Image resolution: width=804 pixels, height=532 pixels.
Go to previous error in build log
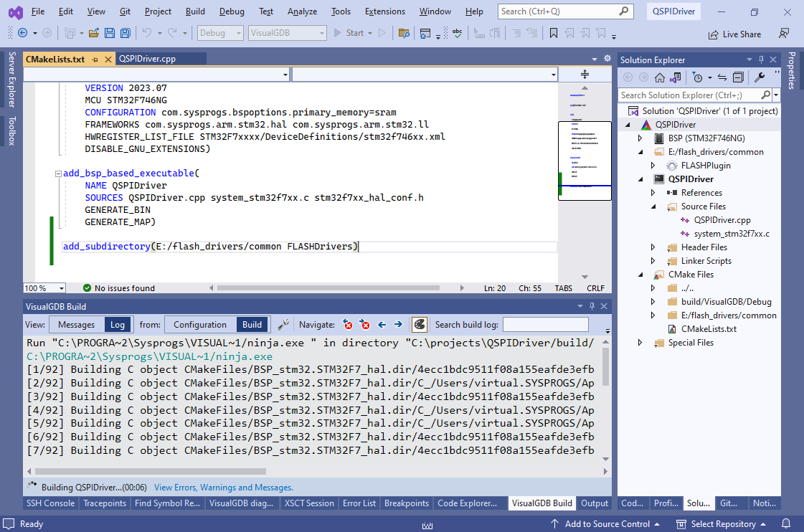pos(348,324)
